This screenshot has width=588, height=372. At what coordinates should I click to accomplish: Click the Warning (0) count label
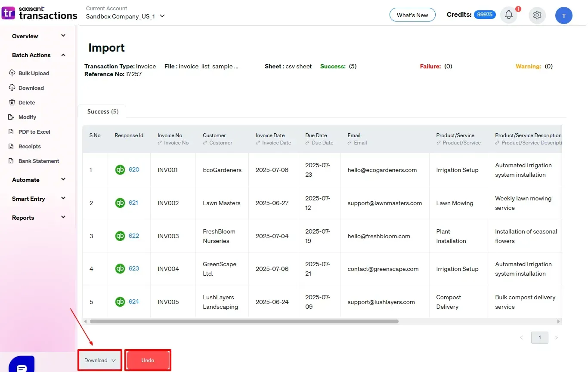tap(534, 66)
